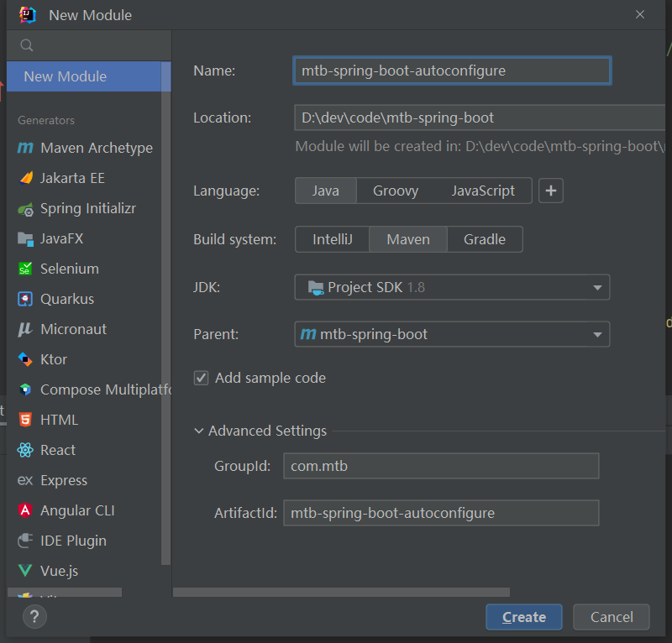Click the Cancel button

pyautogui.click(x=612, y=617)
